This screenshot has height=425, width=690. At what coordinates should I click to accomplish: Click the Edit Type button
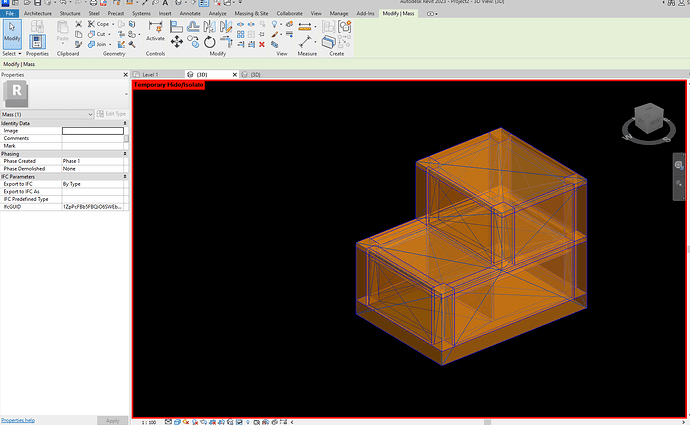point(111,114)
